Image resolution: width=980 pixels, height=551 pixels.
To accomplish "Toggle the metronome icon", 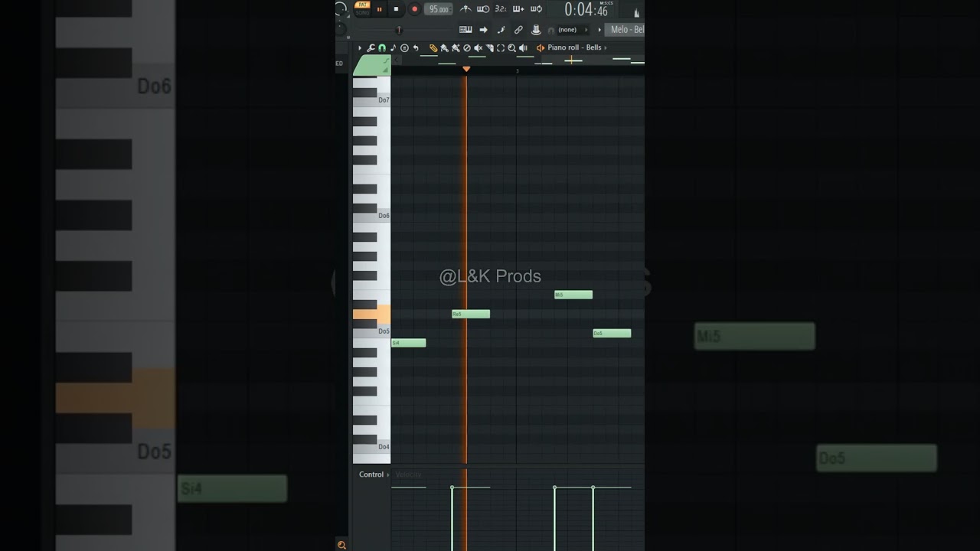I will (x=465, y=9).
